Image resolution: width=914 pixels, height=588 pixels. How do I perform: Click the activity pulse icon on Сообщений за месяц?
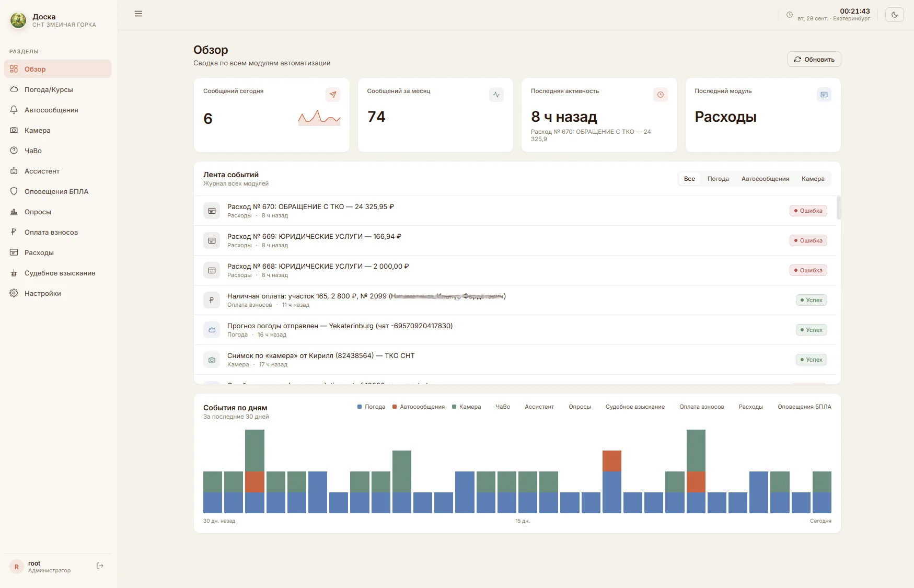(496, 95)
